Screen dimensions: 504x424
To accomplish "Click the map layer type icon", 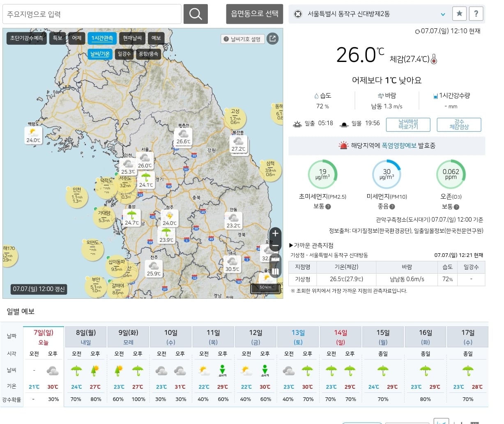I will (275, 271).
